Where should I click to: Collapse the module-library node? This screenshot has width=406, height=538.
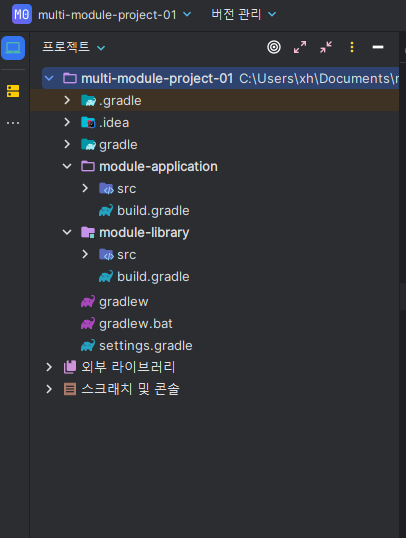tap(67, 232)
